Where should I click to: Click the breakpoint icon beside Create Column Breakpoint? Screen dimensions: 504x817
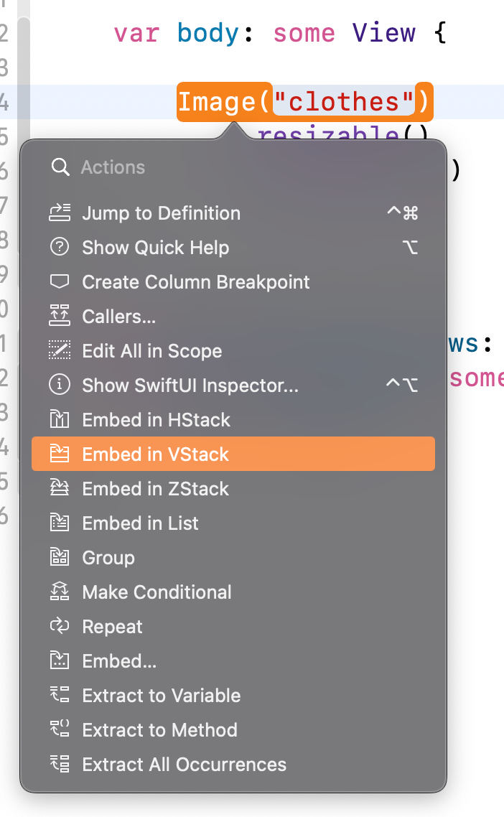click(x=60, y=281)
